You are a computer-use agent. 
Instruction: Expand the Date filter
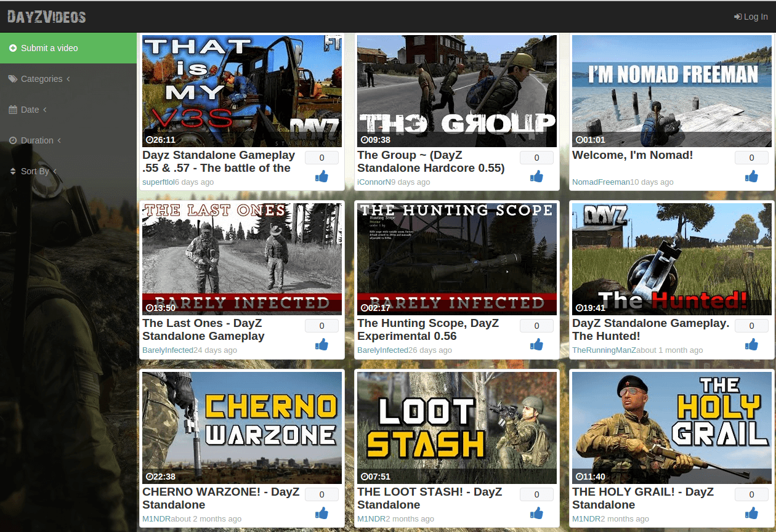68,110
